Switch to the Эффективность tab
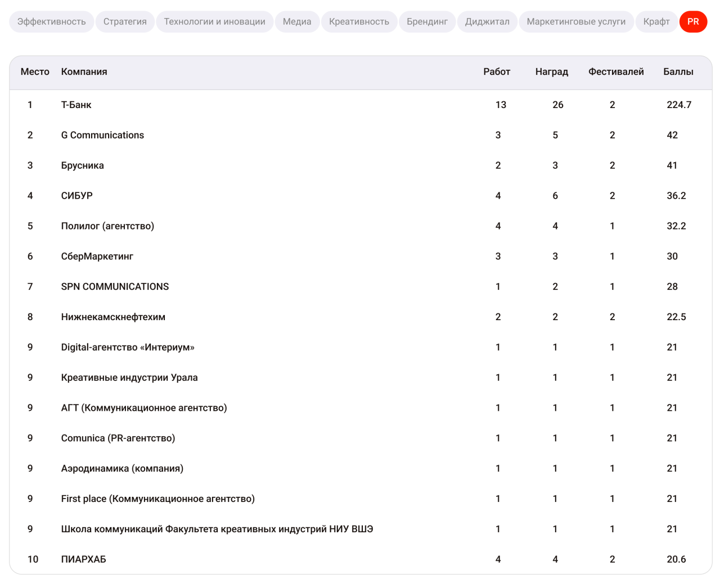Screen dimensions: 720x588 tap(52, 22)
